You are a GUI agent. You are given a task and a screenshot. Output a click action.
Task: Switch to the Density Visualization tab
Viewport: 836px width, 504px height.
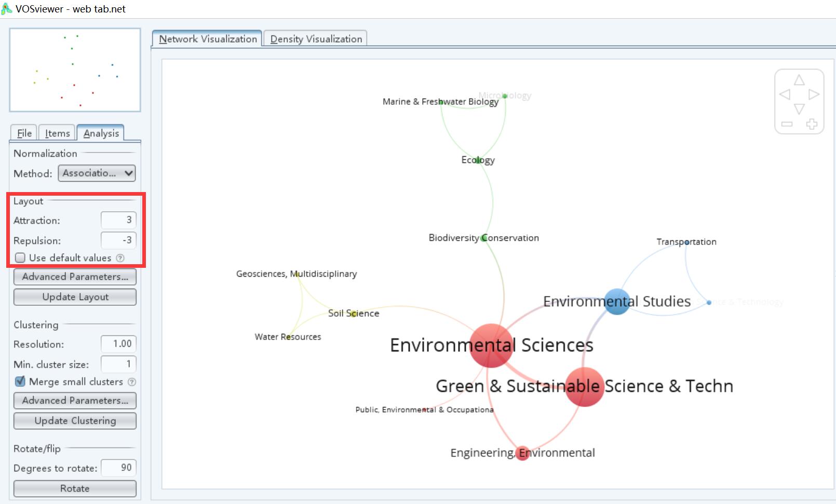pos(315,38)
